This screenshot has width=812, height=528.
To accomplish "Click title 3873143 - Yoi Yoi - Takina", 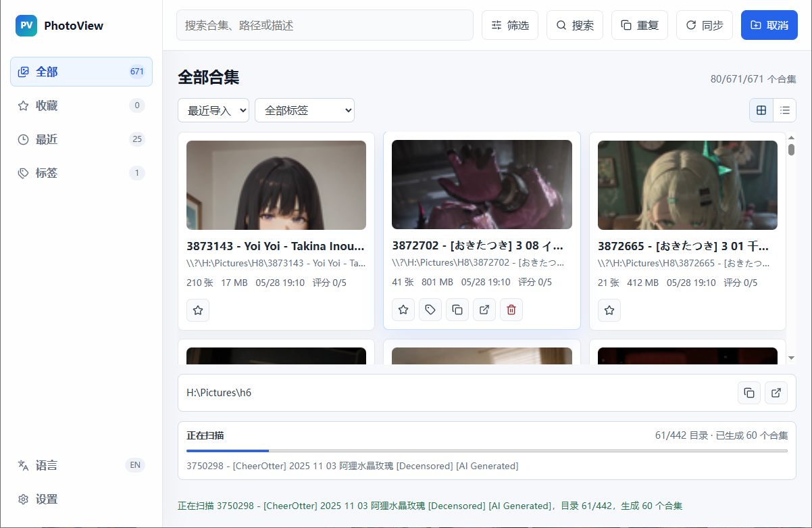I will point(276,246).
